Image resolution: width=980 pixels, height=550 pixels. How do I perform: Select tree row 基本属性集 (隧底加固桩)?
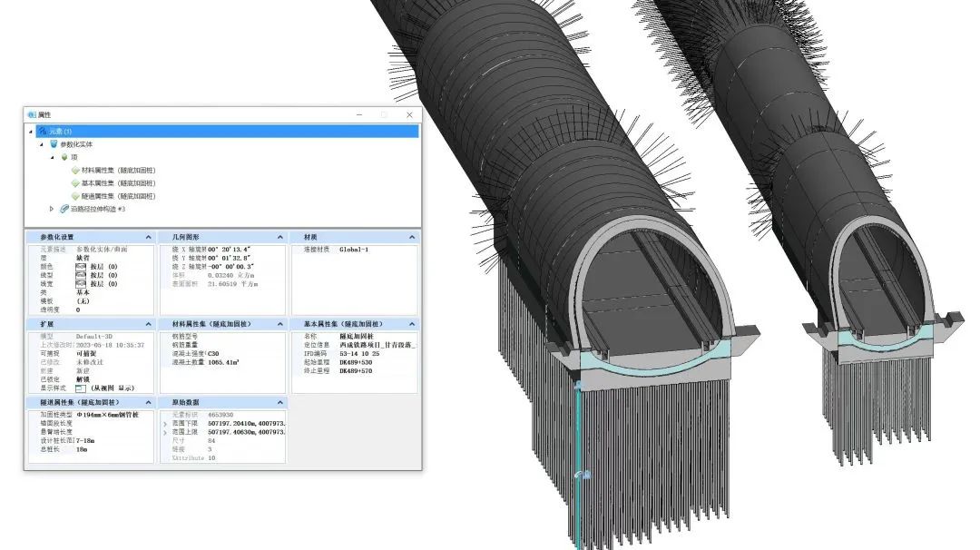coord(118,183)
